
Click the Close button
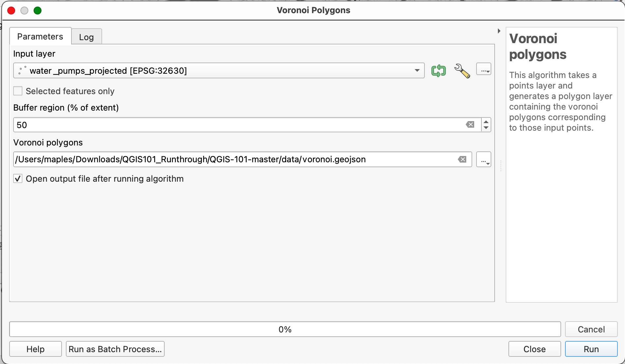(x=534, y=349)
